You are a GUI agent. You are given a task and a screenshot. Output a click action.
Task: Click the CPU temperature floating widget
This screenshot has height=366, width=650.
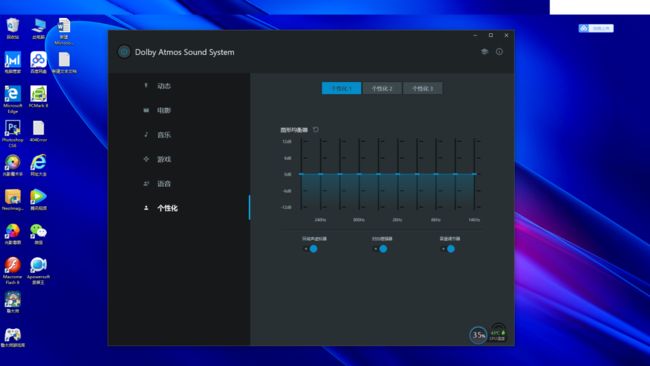click(498, 334)
